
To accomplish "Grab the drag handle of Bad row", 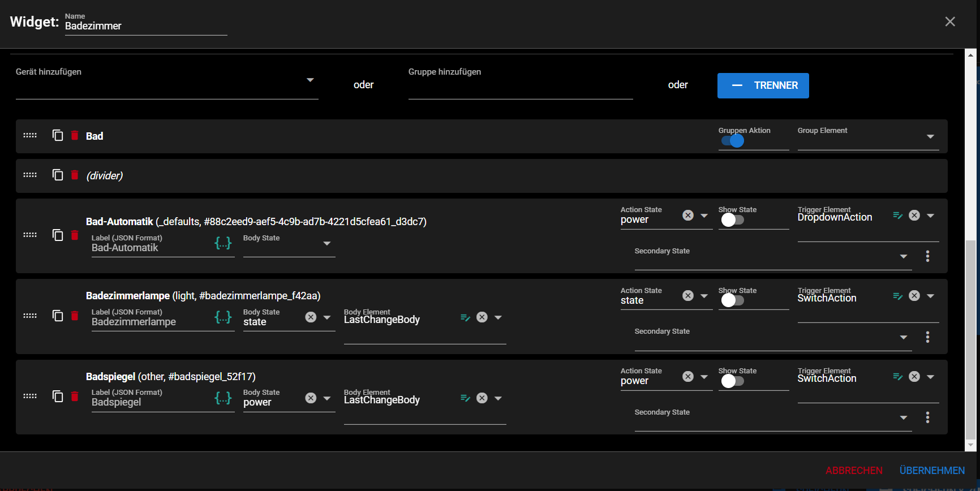I will point(30,135).
